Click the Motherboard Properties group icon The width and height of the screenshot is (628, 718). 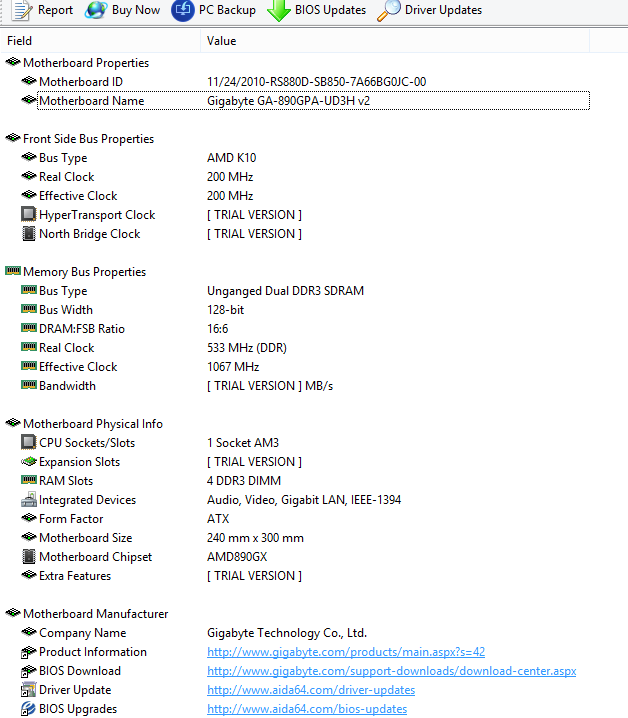tap(13, 62)
